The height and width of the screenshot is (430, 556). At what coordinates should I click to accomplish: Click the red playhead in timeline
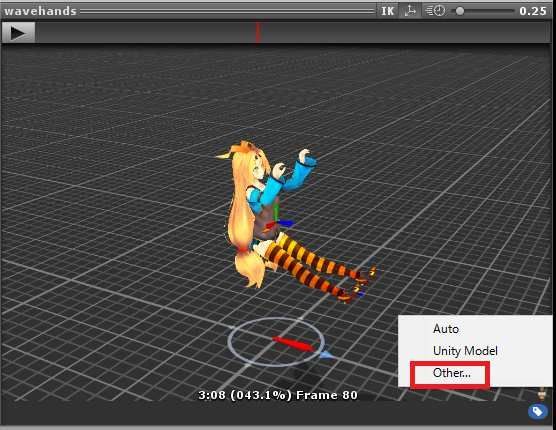[x=258, y=33]
